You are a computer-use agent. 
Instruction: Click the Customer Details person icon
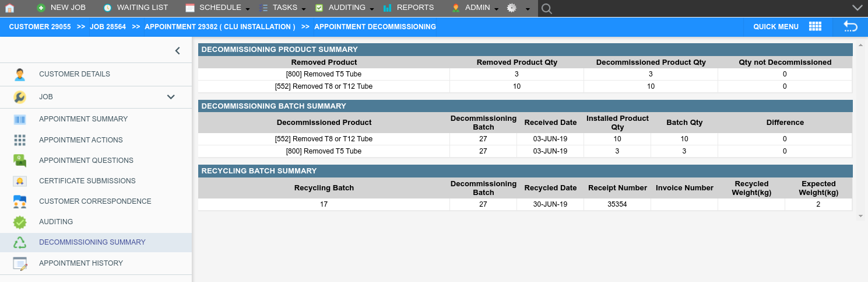20,75
